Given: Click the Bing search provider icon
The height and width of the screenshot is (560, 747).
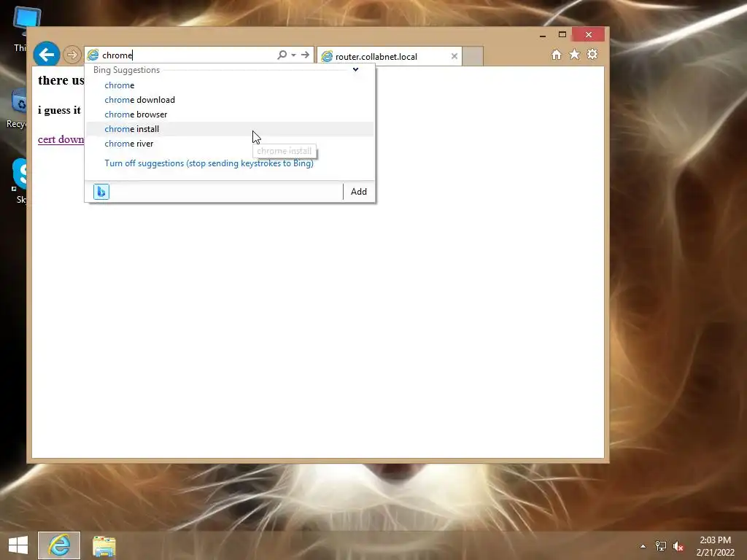Looking at the screenshot, I should [x=101, y=192].
